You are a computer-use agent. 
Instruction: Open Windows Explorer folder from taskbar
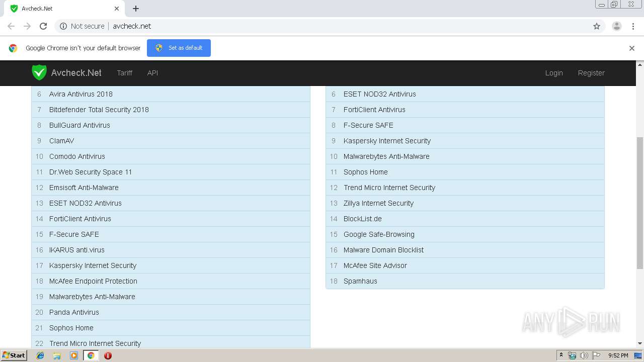point(57,355)
